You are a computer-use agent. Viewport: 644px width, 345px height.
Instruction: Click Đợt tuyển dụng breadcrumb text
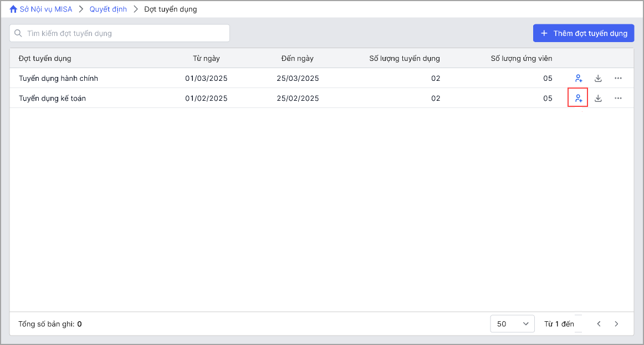coord(171,9)
